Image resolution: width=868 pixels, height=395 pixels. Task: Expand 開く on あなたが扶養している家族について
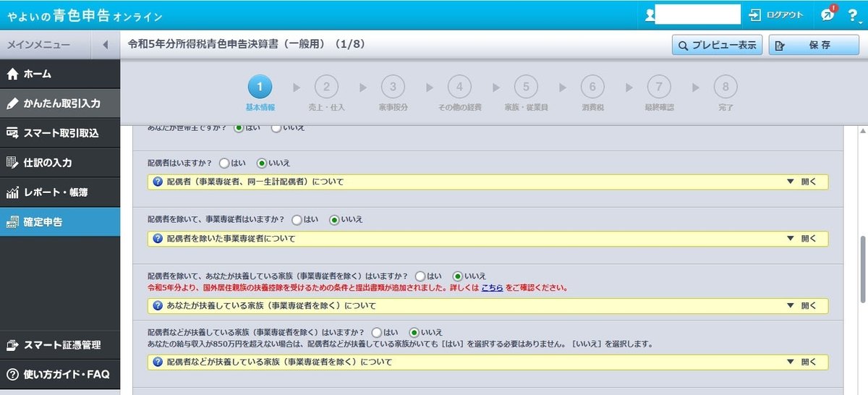point(801,305)
